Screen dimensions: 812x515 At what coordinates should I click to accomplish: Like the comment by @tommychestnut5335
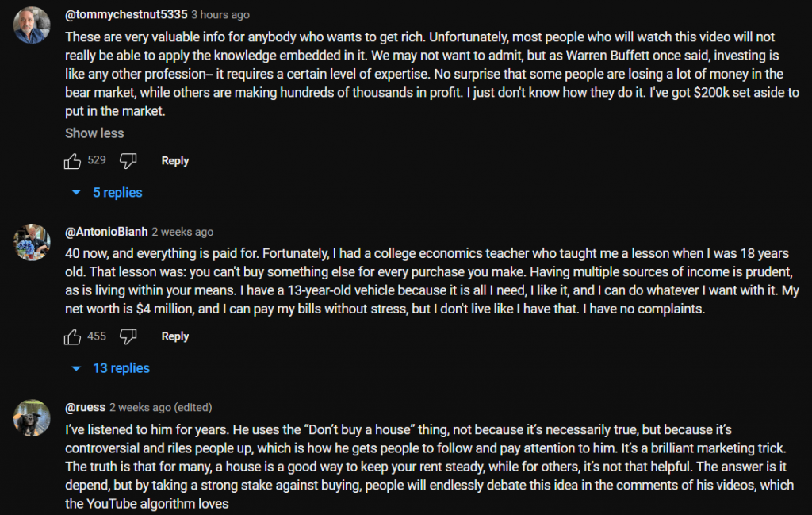[73, 161]
